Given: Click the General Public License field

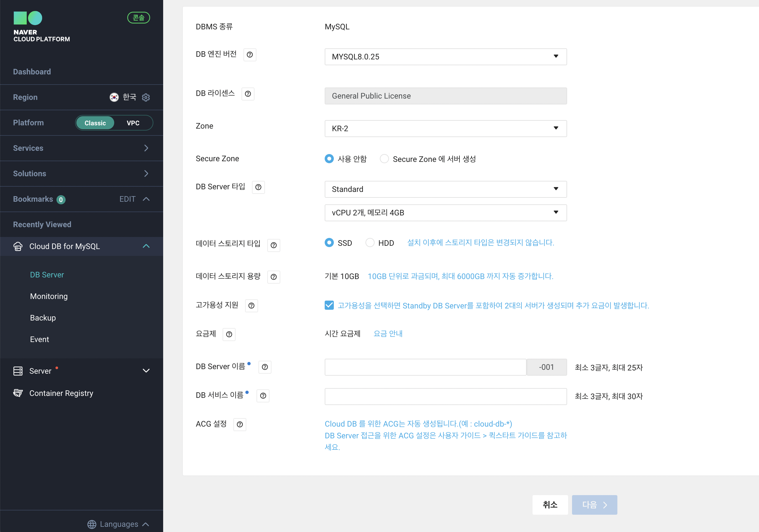Looking at the screenshot, I should click(446, 96).
